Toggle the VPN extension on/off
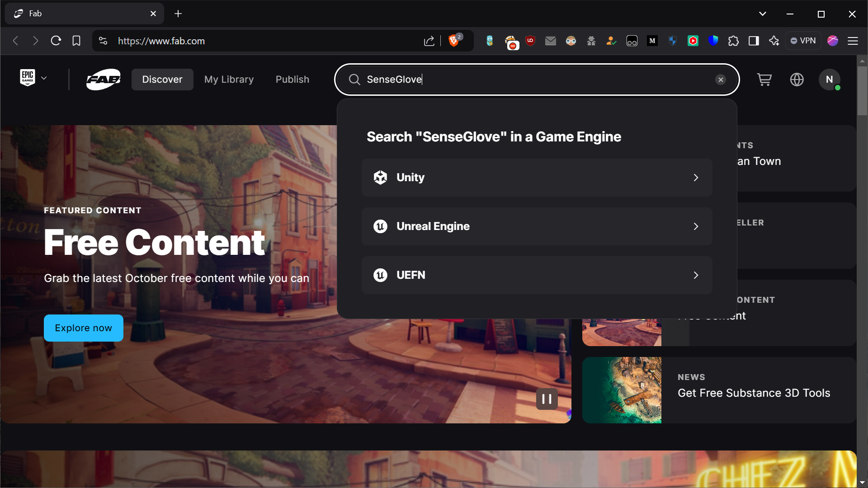This screenshot has height=488, width=868. coord(804,41)
